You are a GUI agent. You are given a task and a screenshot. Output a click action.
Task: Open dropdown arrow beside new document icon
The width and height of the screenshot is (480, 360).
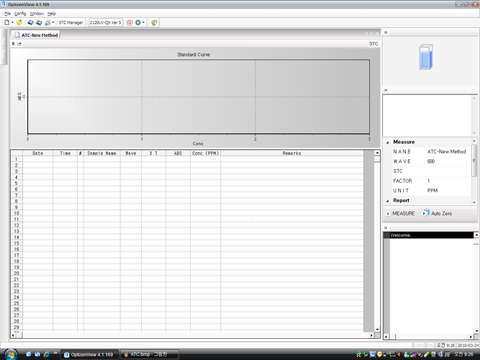pyautogui.click(x=12, y=22)
